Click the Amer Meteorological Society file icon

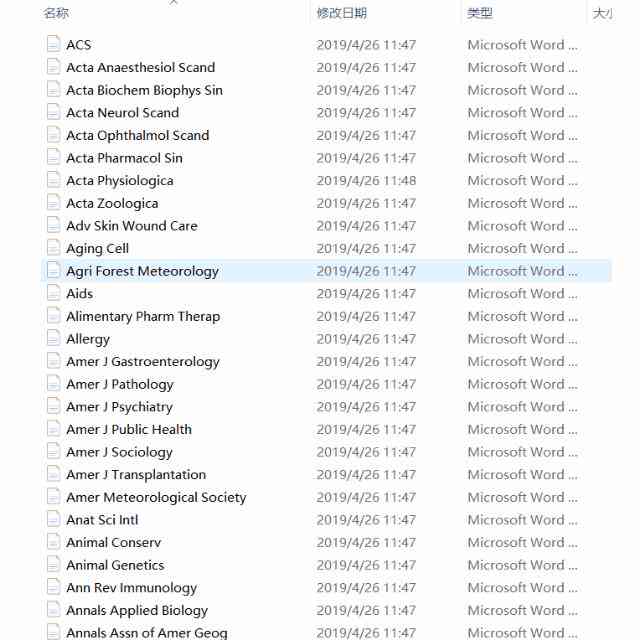click(x=53, y=497)
